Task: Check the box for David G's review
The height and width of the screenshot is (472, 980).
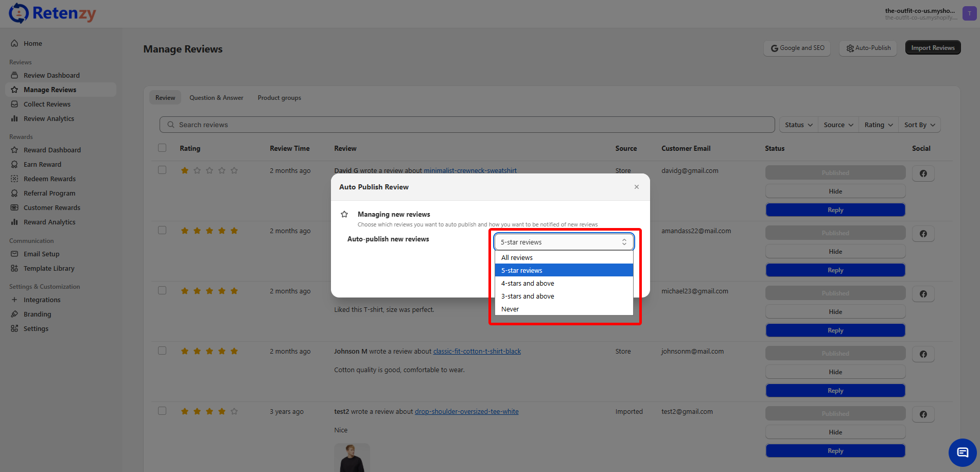Action: pos(162,170)
